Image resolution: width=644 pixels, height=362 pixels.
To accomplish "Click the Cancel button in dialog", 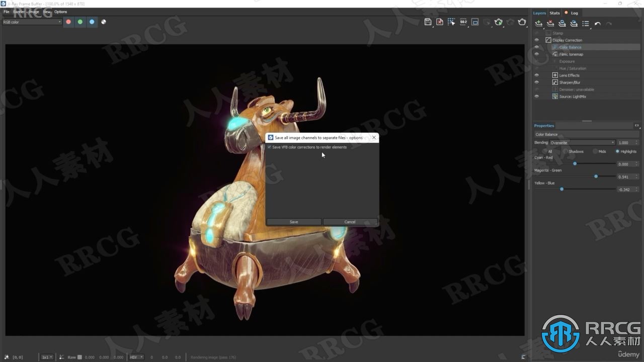I will 350,222.
